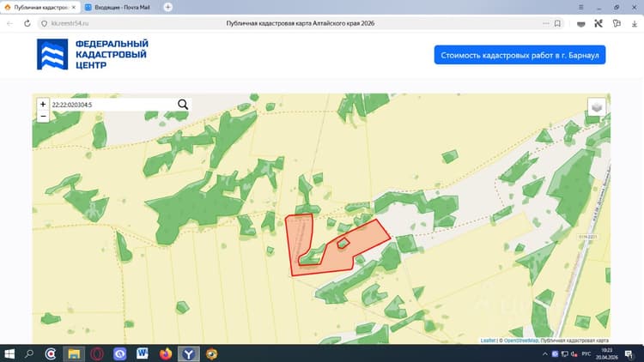Open browser downloads icon
This screenshot has height=362, width=644.
(x=635, y=24)
